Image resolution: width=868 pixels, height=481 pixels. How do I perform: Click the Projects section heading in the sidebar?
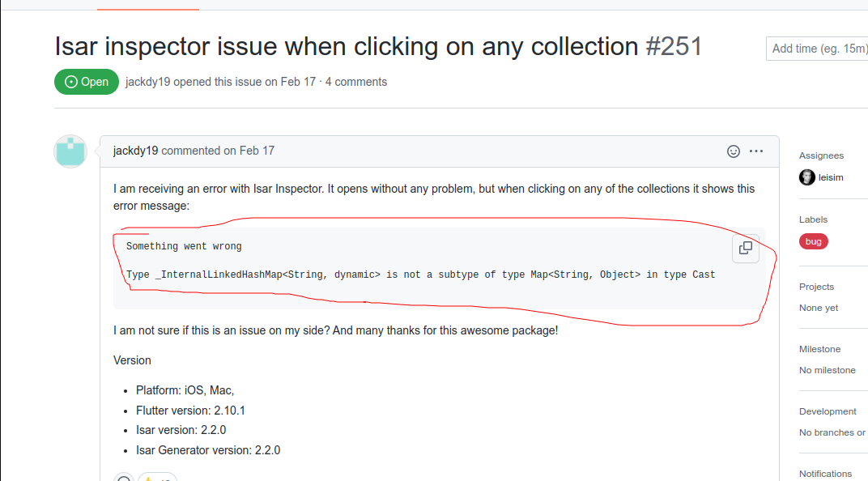point(815,286)
